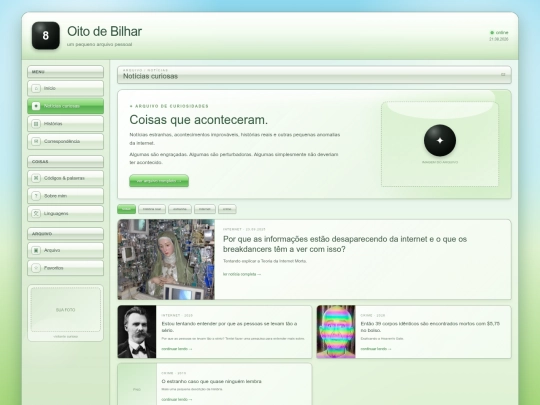The image size is (540, 405).
Task: Click the Favoritos star icon
Action: pyautogui.click(x=36, y=268)
